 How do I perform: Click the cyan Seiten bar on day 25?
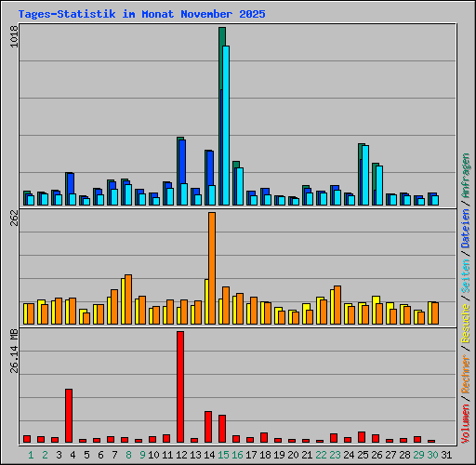click(x=365, y=175)
